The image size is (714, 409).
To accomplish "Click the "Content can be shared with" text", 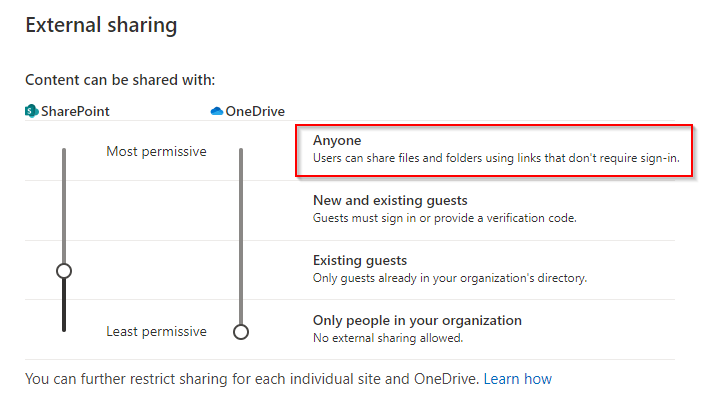I will pyautogui.click(x=120, y=79).
